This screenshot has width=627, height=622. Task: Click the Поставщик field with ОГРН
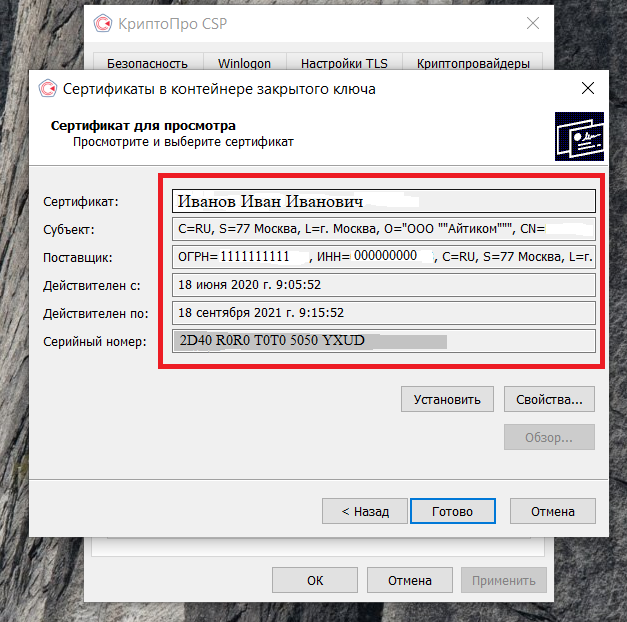(384, 257)
